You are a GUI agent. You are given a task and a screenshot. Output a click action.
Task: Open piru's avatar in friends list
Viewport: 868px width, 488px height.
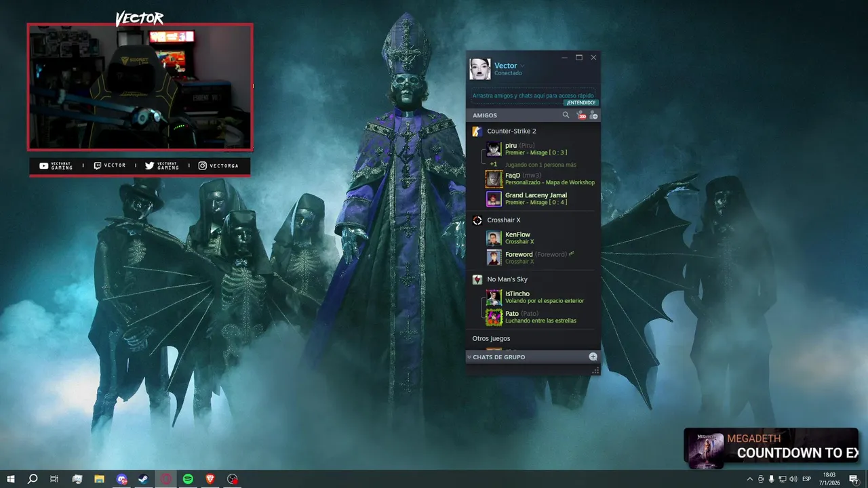(494, 149)
